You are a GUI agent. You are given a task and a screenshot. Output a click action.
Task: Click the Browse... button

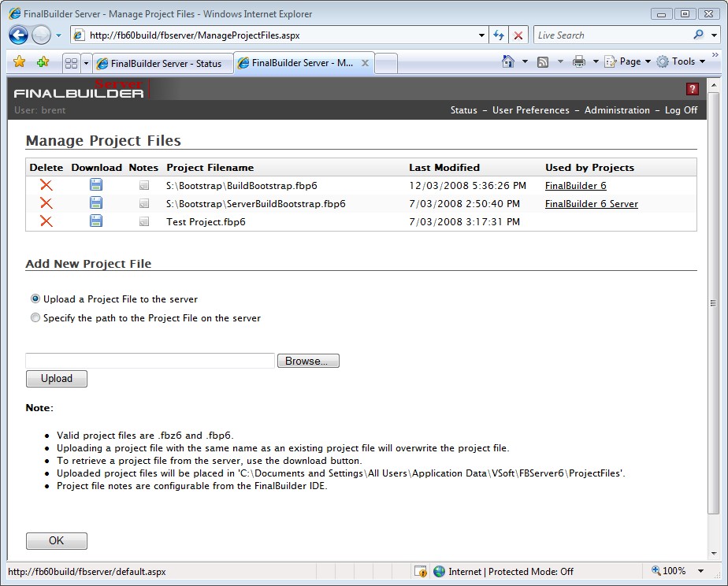coord(308,361)
